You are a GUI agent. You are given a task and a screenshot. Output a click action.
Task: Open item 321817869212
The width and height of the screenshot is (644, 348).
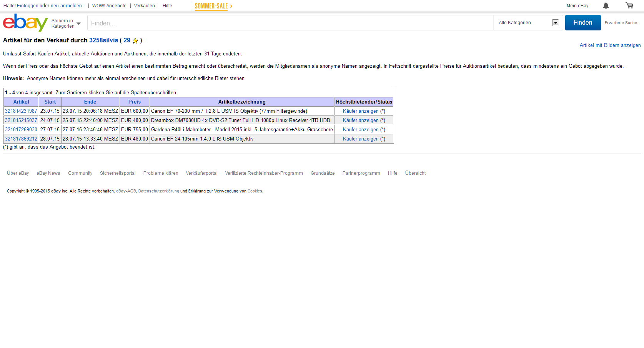point(21,139)
